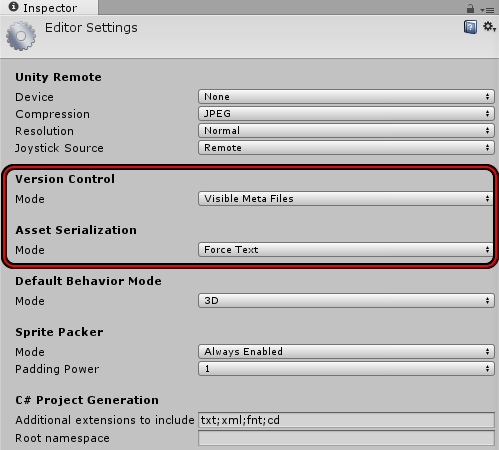Click the settings gear cog icon
The width and height of the screenshot is (499, 450).
(x=489, y=27)
